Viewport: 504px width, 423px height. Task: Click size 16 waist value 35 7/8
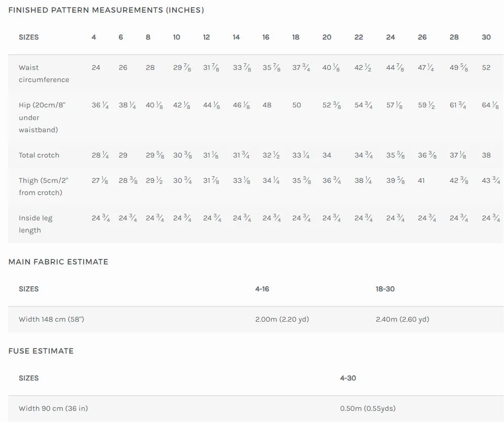(x=272, y=67)
